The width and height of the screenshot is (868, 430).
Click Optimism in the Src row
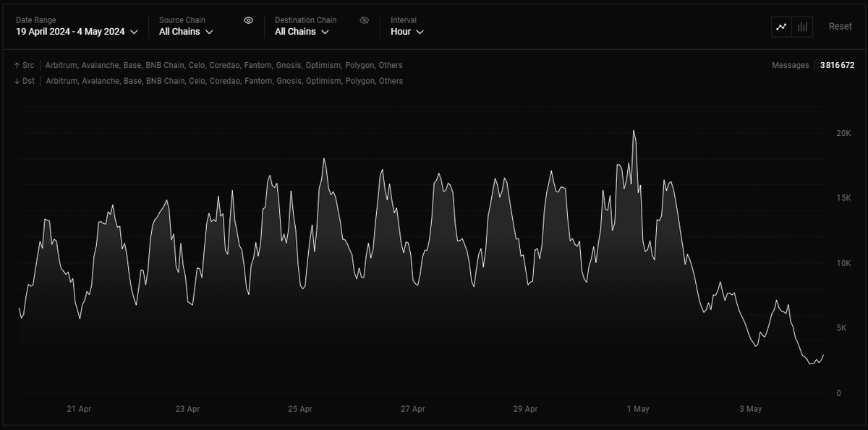322,65
